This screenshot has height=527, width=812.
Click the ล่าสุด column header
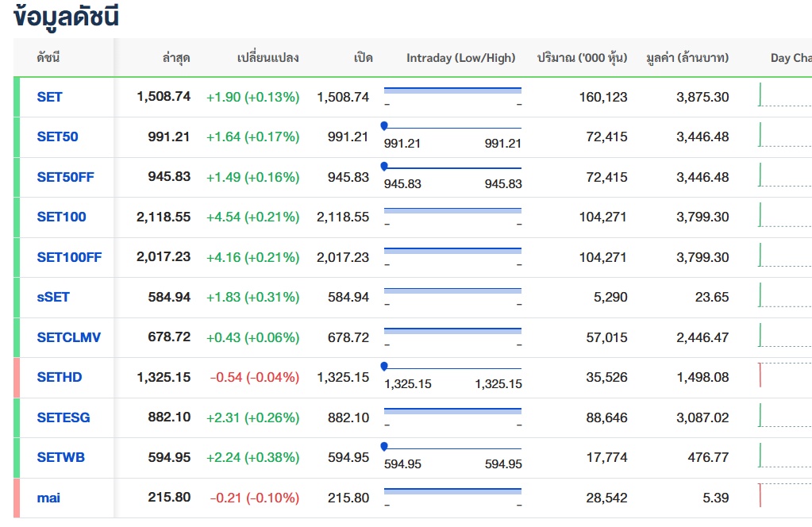(x=175, y=58)
